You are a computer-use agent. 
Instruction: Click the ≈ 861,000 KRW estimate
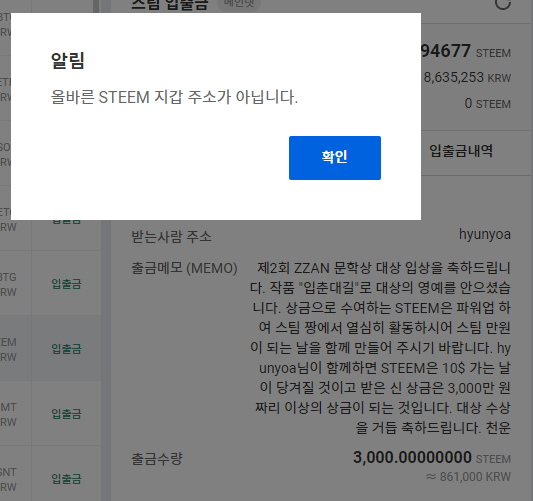pyautogui.click(x=468, y=477)
